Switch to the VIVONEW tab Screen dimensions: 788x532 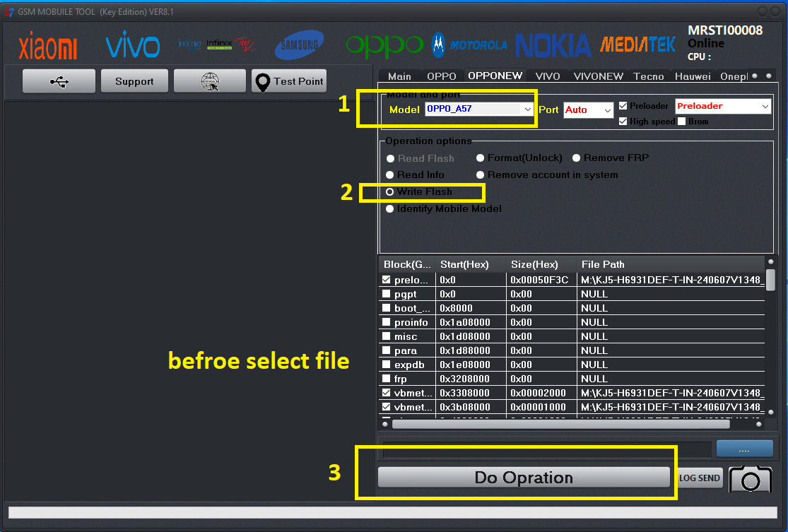pos(599,76)
